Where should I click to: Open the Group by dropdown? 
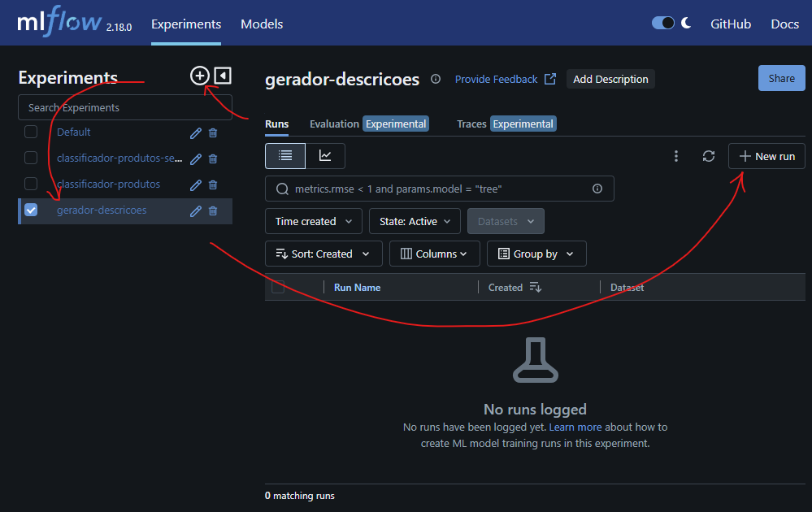click(536, 254)
